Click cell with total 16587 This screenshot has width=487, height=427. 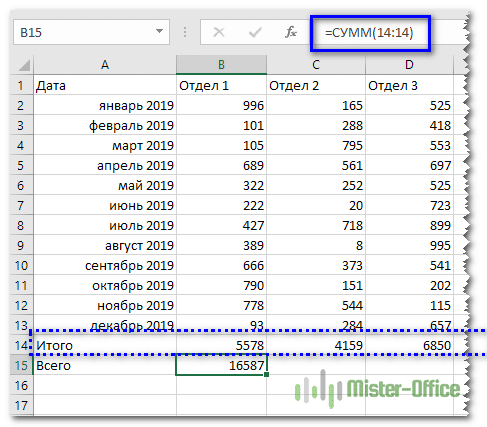pos(221,365)
